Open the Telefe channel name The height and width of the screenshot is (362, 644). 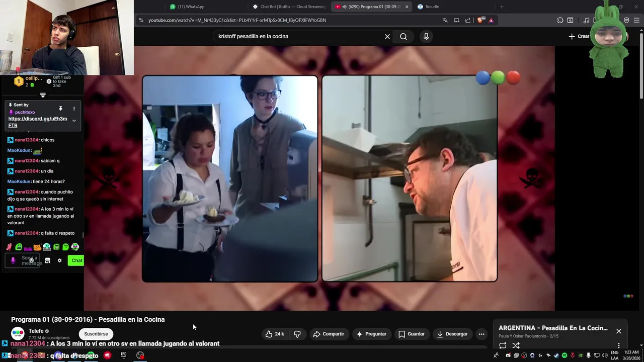pyautogui.click(x=36, y=331)
